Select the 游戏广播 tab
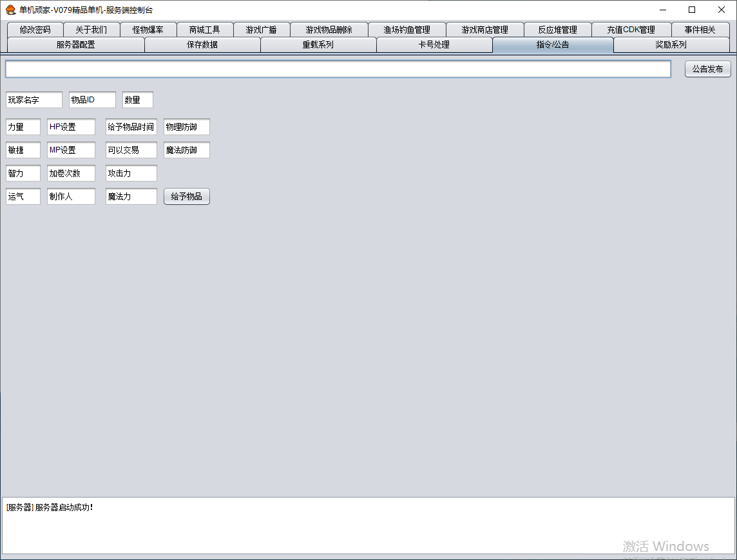Image resolution: width=737 pixels, height=560 pixels. (x=261, y=30)
